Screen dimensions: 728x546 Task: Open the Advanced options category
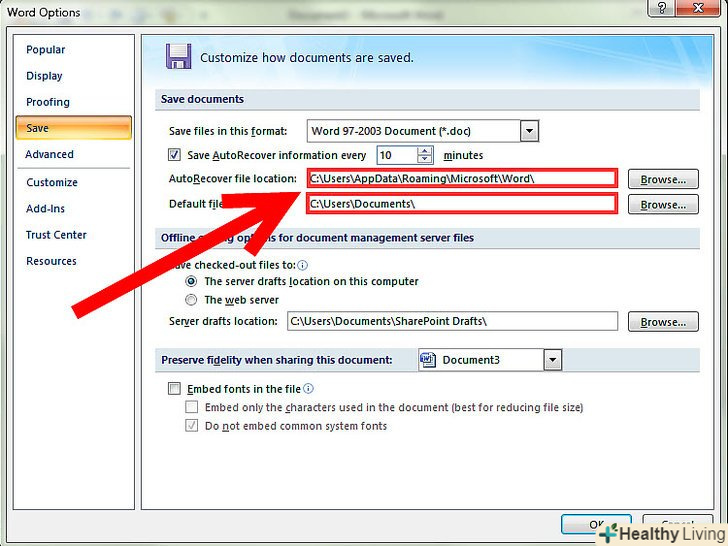[49, 154]
